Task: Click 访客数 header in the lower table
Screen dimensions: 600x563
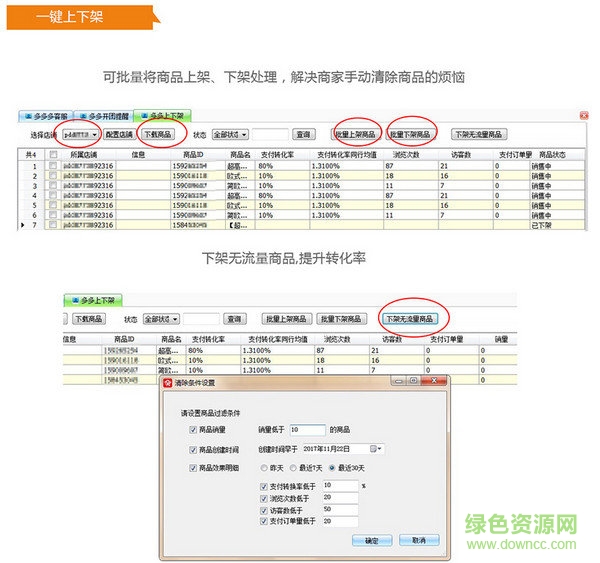Action: [392, 339]
